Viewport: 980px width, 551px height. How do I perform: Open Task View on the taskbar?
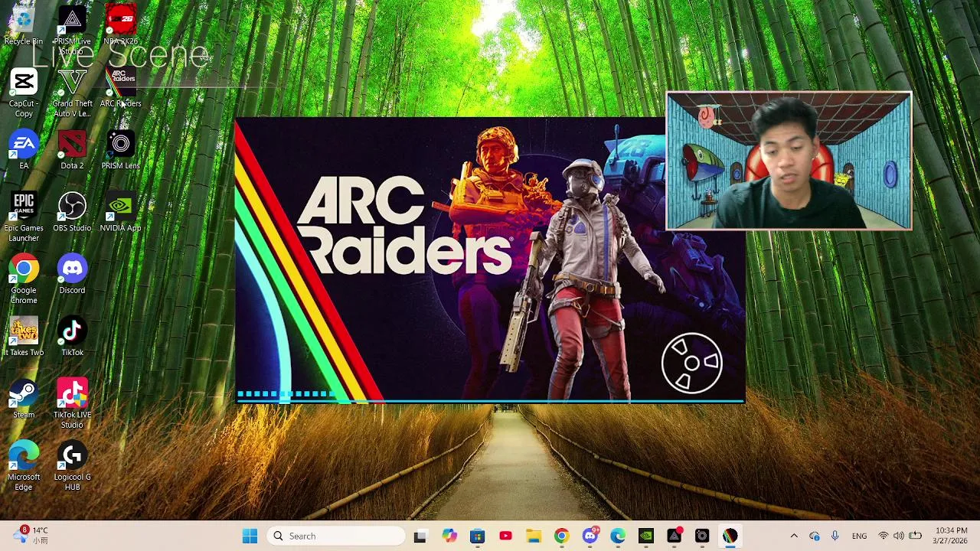tap(420, 536)
